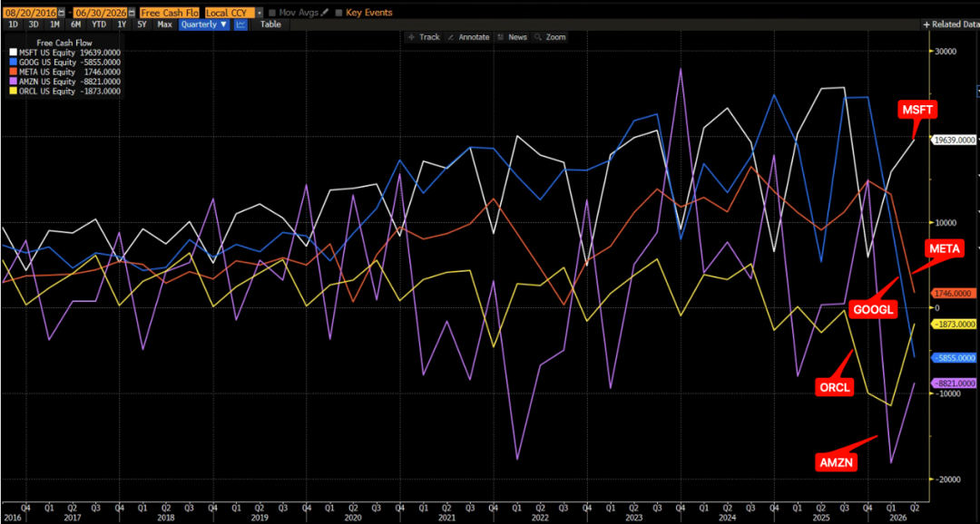Select the 1D range tab
The image size is (980, 524).
tap(11, 24)
